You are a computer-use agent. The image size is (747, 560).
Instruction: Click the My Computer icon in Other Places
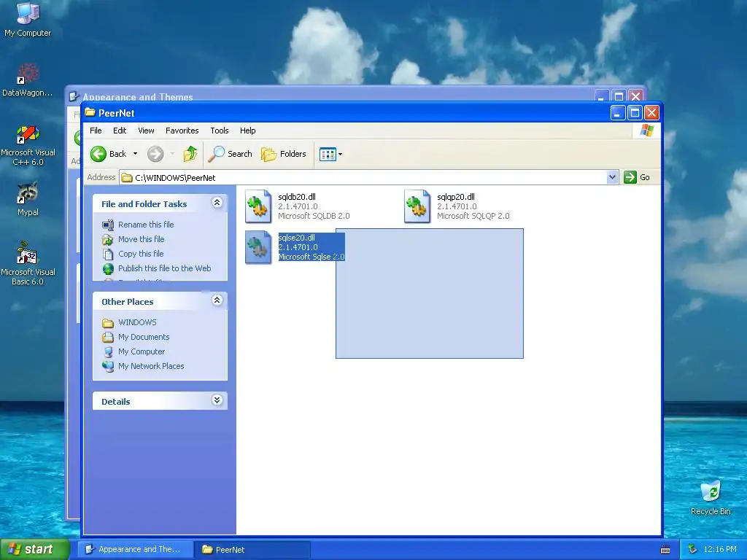click(108, 352)
